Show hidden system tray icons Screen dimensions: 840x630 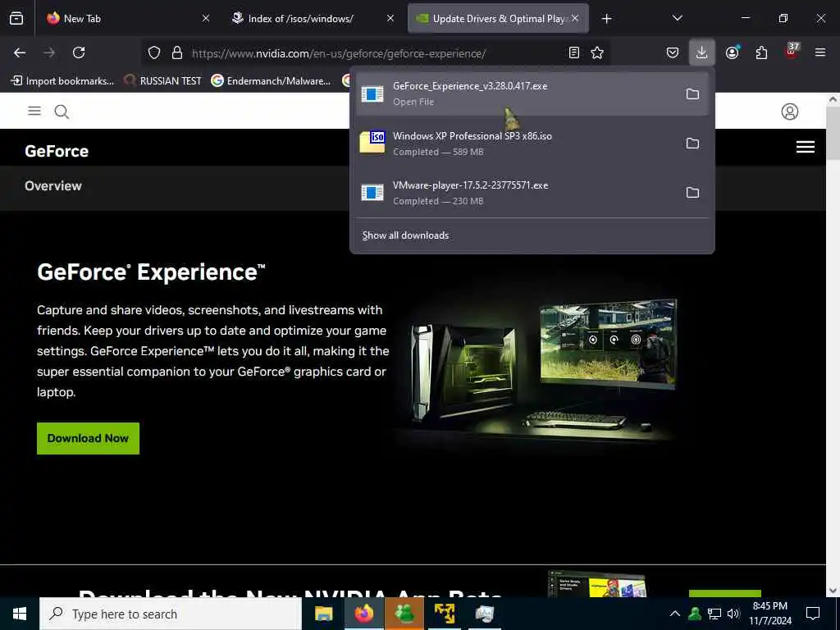(x=675, y=614)
